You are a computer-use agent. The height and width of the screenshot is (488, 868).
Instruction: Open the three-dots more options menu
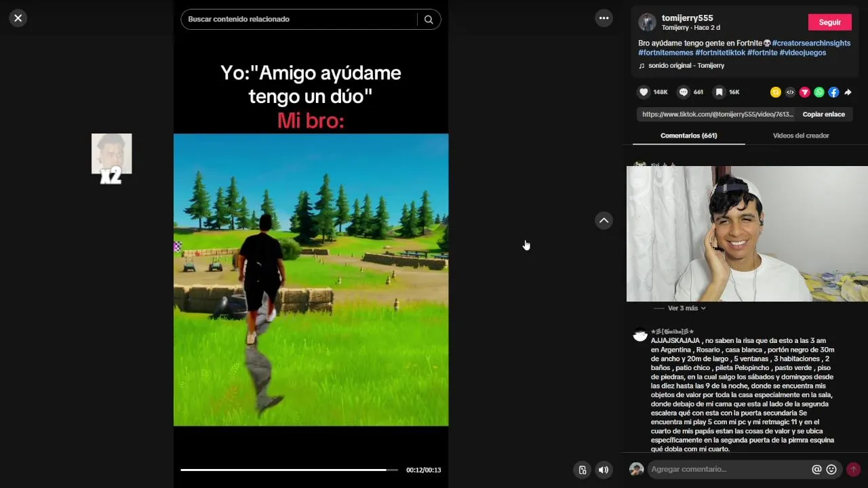pos(604,18)
